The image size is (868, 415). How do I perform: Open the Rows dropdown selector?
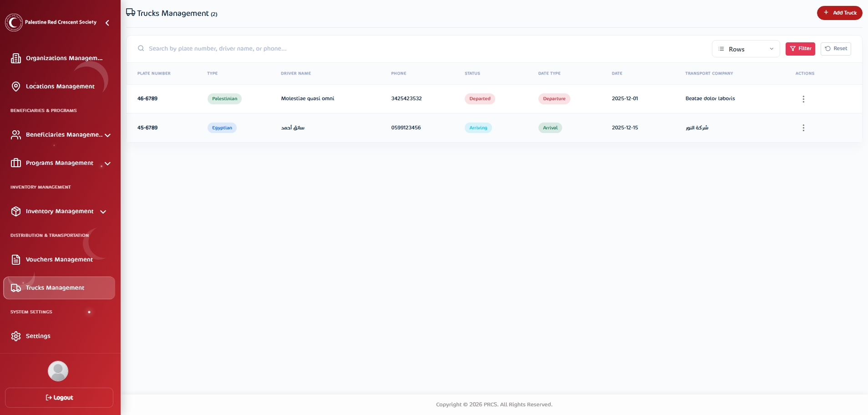pos(745,49)
